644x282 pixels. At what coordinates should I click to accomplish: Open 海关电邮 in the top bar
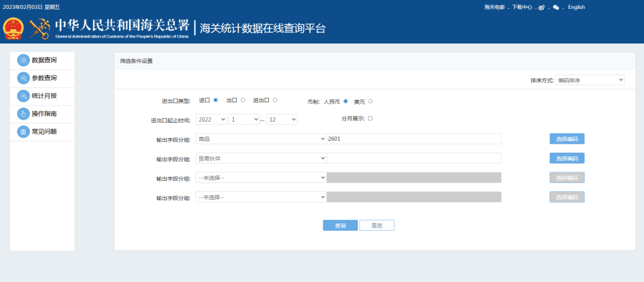pos(494,7)
